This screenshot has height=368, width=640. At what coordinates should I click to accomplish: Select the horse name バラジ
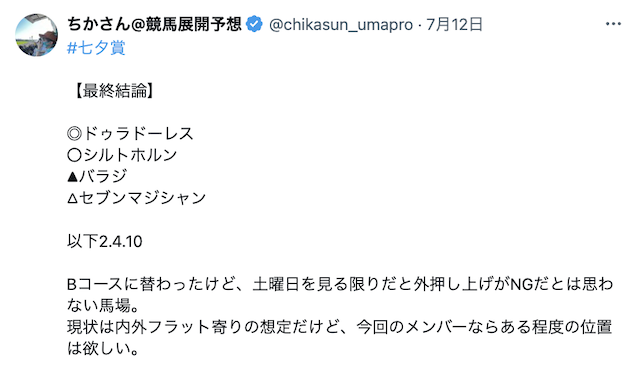[x=103, y=176]
